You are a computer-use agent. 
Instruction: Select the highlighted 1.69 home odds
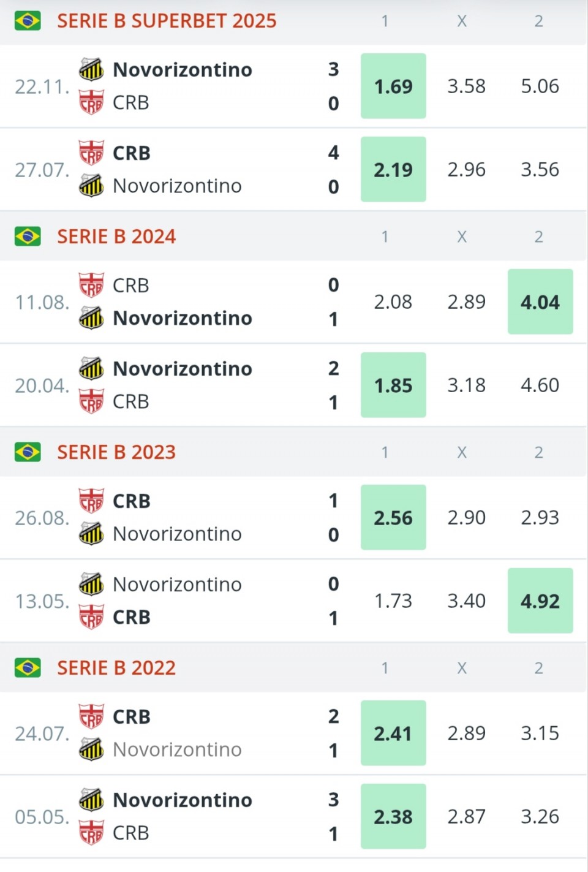coord(393,86)
